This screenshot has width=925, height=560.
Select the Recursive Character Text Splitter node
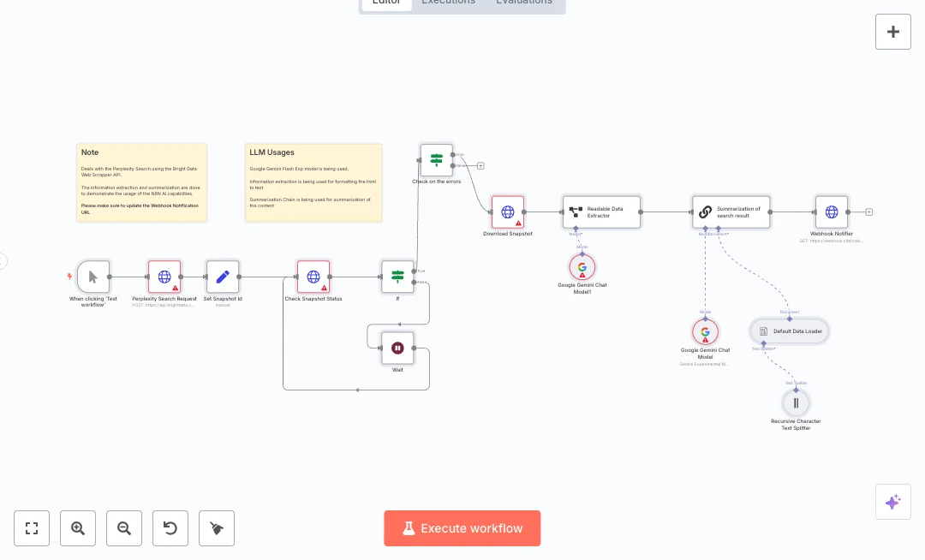[796, 402]
